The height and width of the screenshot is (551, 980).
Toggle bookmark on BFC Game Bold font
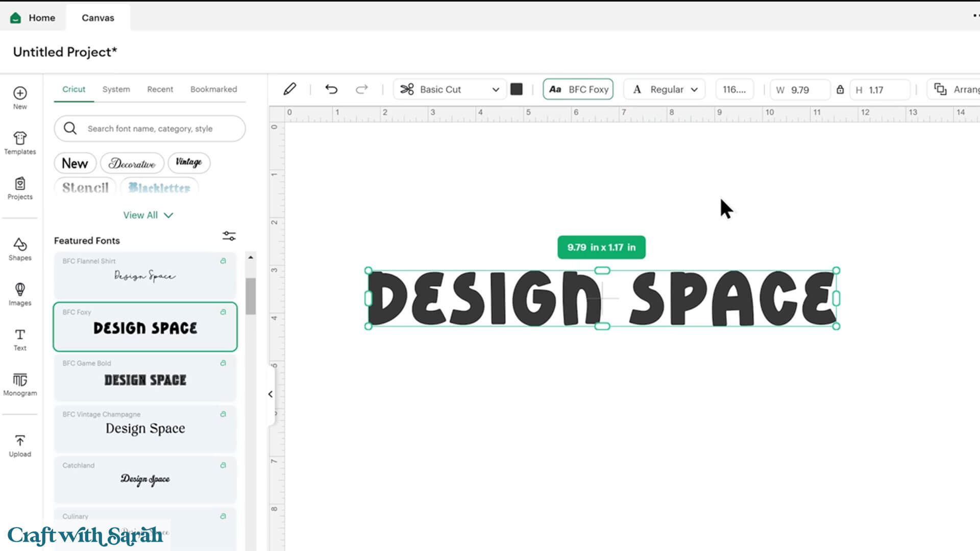pyautogui.click(x=223, y=363)
